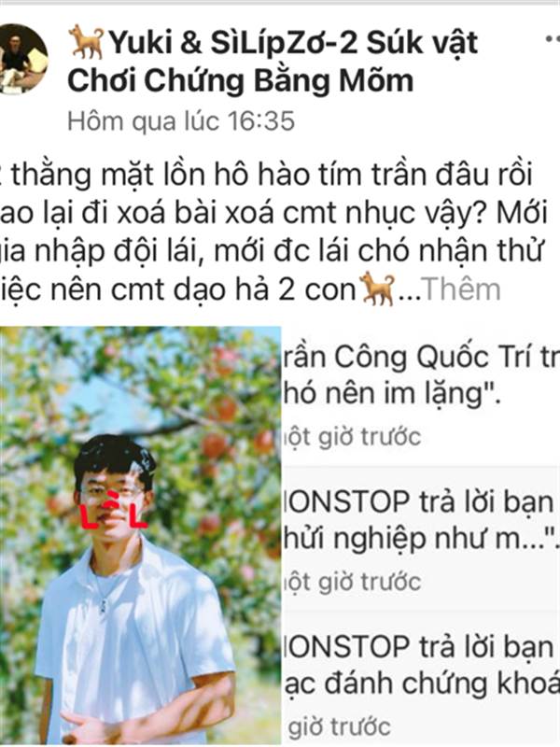
Task: Open the photo of man in orchard
Action: (141, 535)
